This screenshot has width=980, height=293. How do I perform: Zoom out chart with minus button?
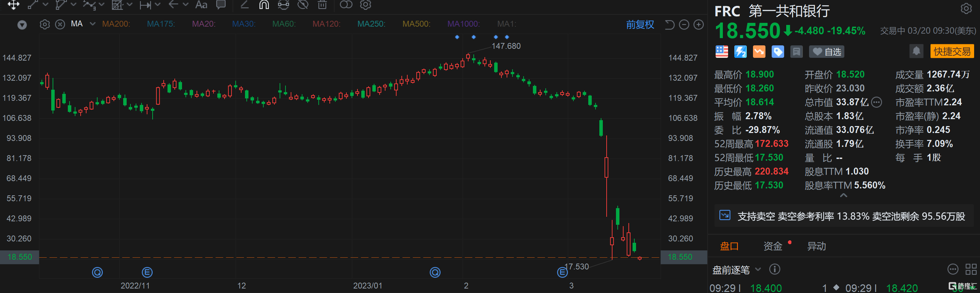point(684,25)
